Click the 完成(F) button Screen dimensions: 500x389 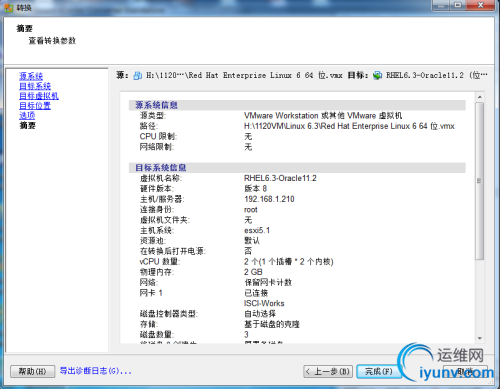(379, 371)
